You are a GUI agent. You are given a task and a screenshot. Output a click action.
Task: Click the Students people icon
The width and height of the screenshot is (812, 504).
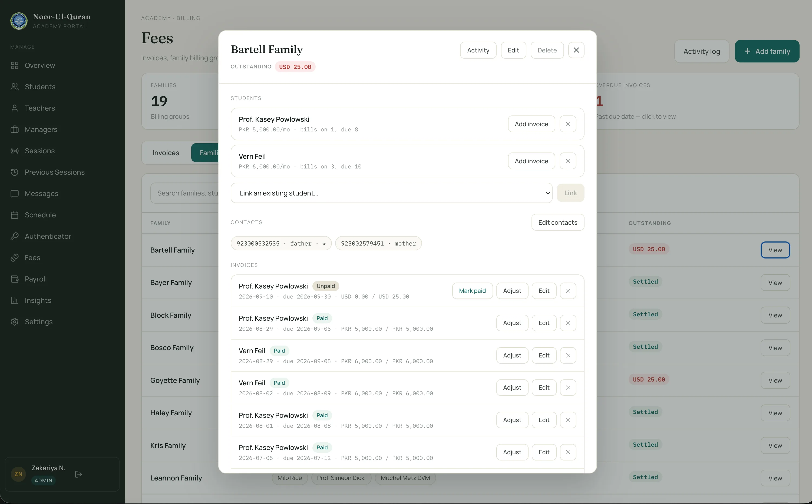[x=14, y=87]
